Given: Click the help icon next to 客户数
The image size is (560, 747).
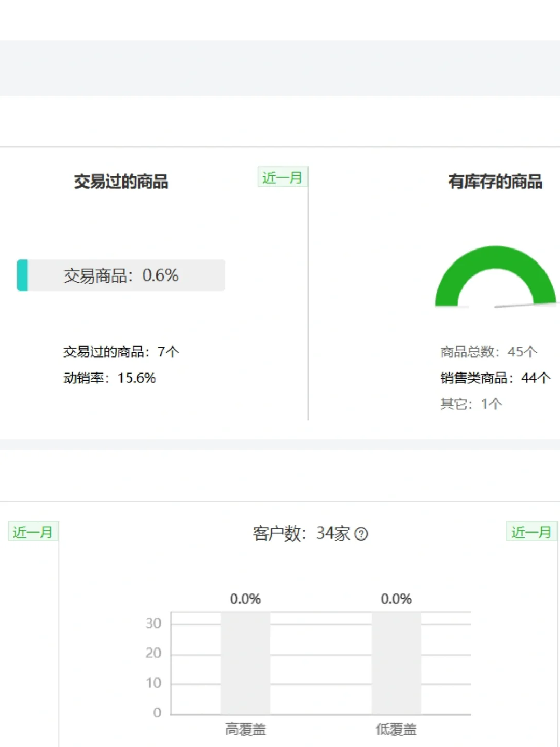Looking at the screenshot, I should point(362,534).
